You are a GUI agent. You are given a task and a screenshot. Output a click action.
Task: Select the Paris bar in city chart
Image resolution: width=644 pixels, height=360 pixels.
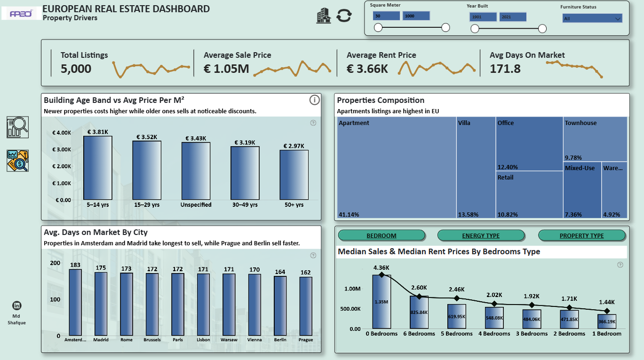coord(177,305)
